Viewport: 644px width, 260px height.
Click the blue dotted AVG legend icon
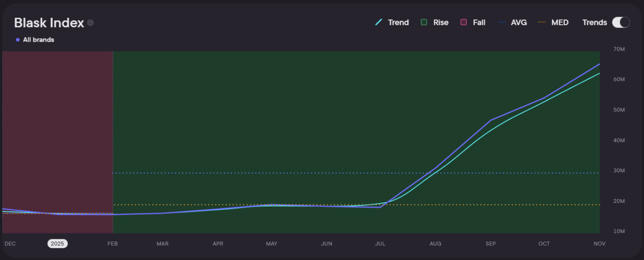click(502, 22)
